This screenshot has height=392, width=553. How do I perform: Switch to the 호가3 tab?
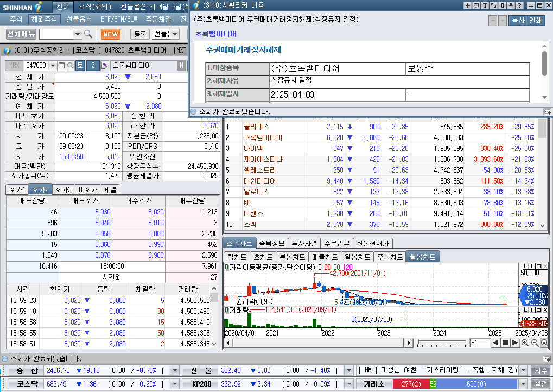[x=63, y=189]
